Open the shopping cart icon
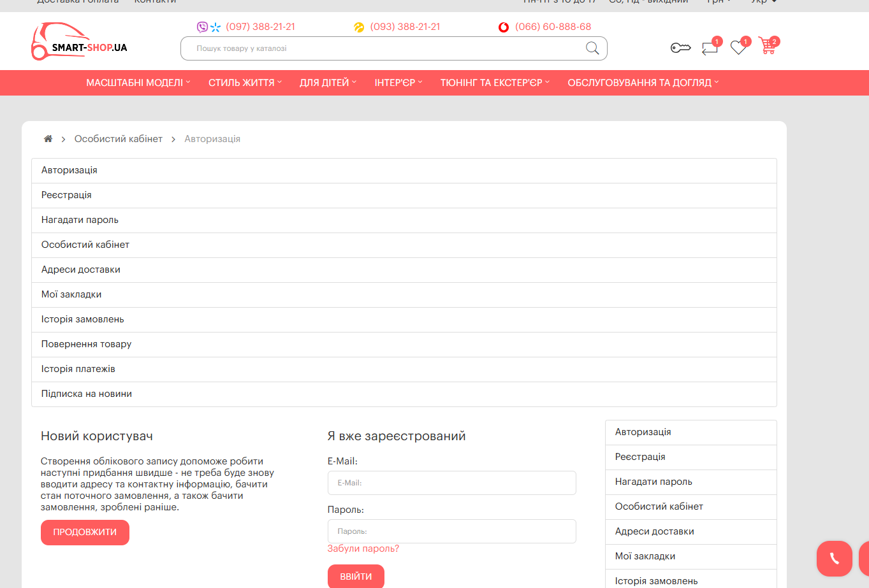The image size is (869, 588). (768, 47)
